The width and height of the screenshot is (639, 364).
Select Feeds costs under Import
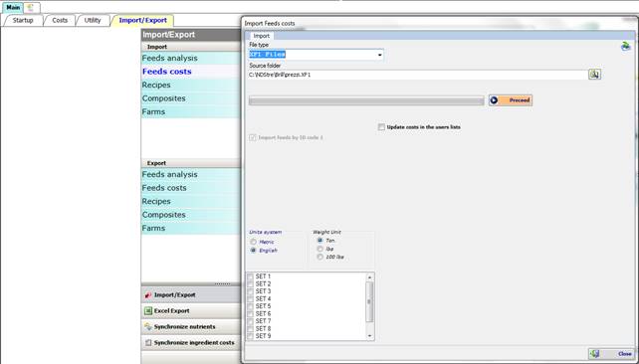pyautogui.click(x=191, y=72)
